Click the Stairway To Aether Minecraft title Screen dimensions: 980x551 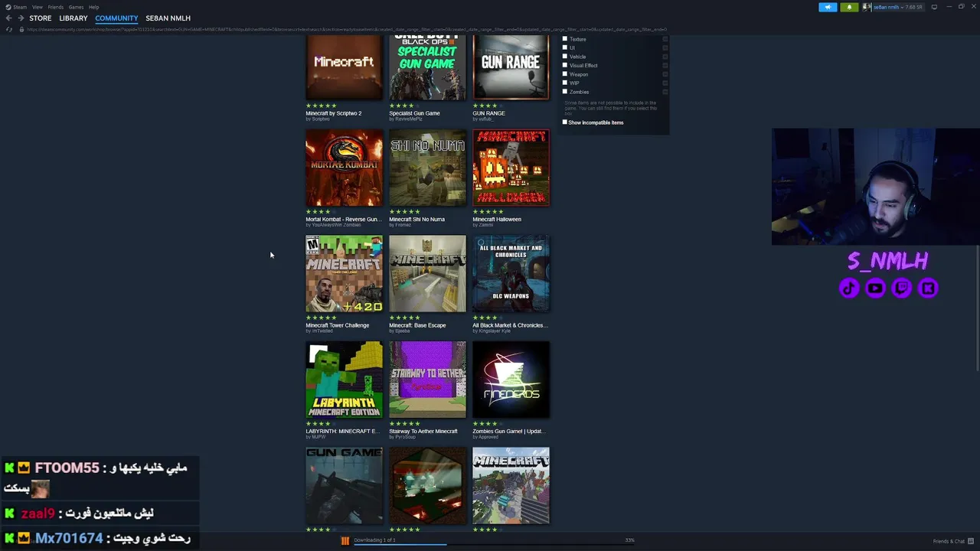tap(423, 432)
